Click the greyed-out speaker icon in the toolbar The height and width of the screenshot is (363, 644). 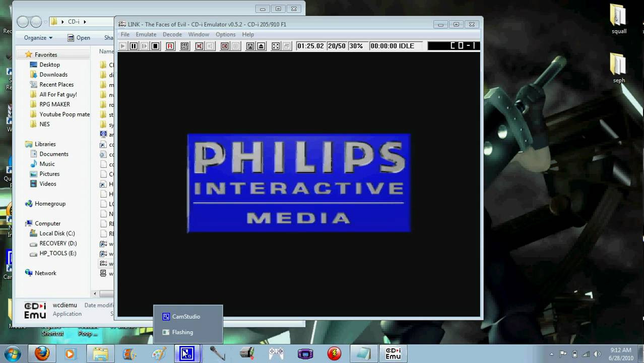coord(210,46)
